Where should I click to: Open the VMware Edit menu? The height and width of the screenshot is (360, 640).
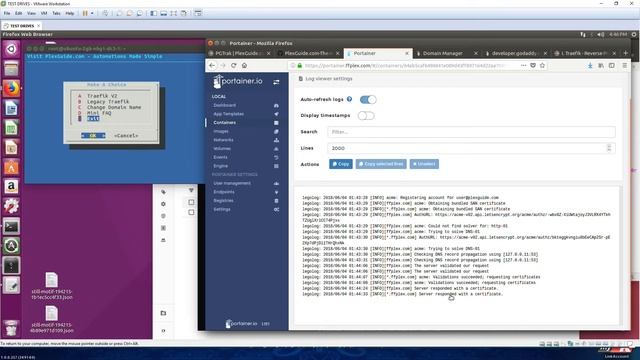[x=19, y=13]
